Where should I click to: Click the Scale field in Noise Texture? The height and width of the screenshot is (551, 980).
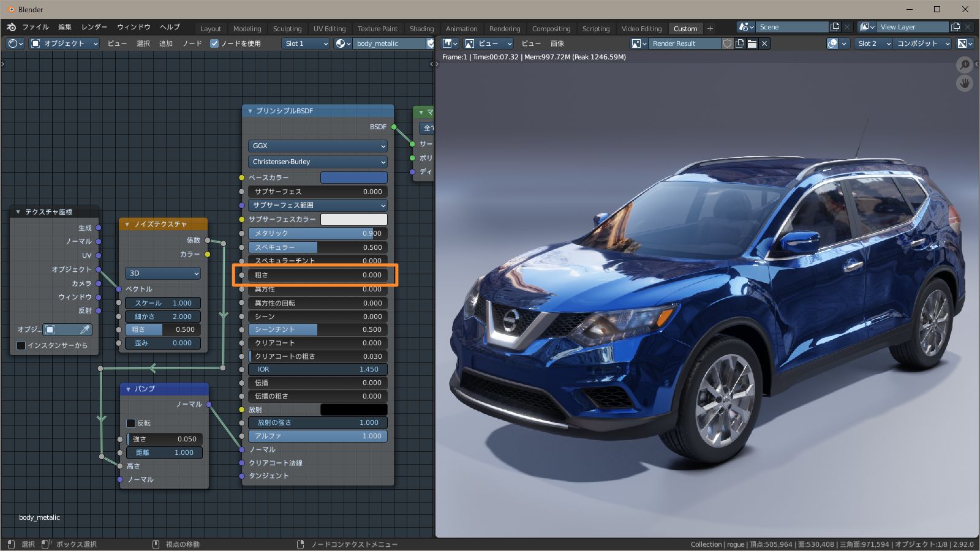(x=163, y=303)
